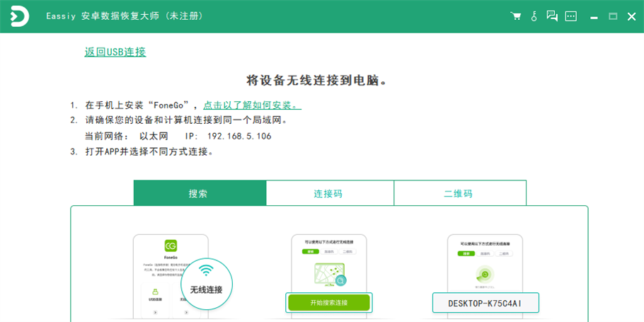Click the FoneGo app icon in illustration

pos(171,246)
